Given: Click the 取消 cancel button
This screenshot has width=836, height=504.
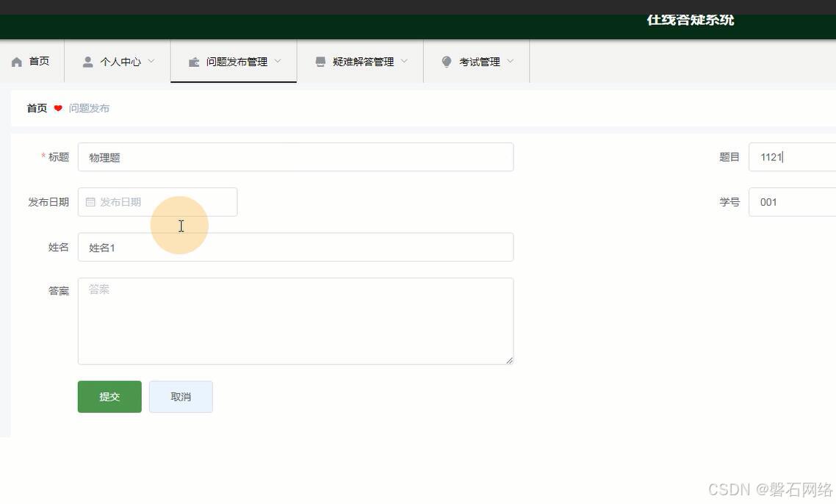Looking at the screenshot, I should point(180,396).
